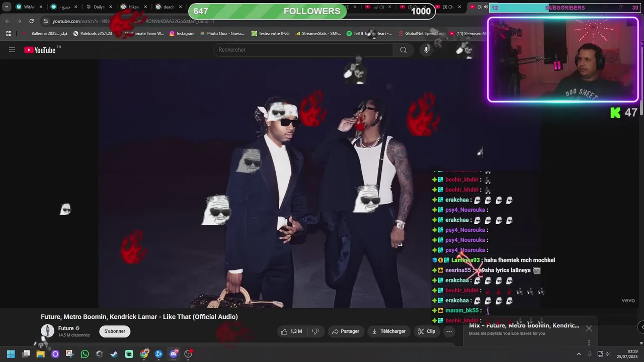
Task: Open the Testez votre IPv6 bookmark
Action: 270,34
